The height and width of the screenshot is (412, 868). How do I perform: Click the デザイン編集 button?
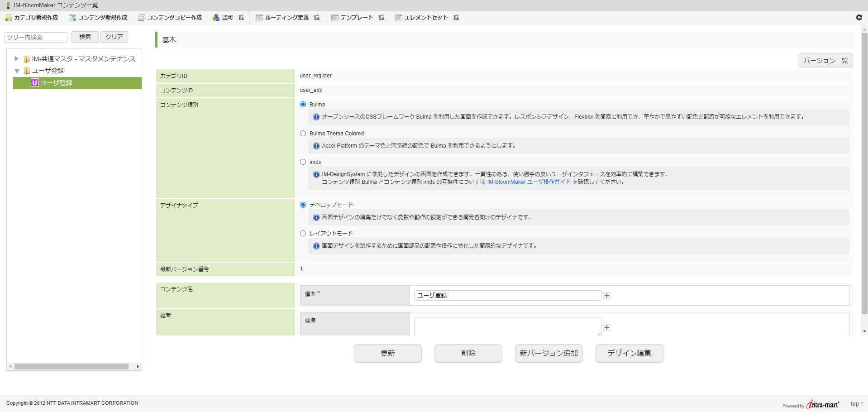[x=630, y=353]
